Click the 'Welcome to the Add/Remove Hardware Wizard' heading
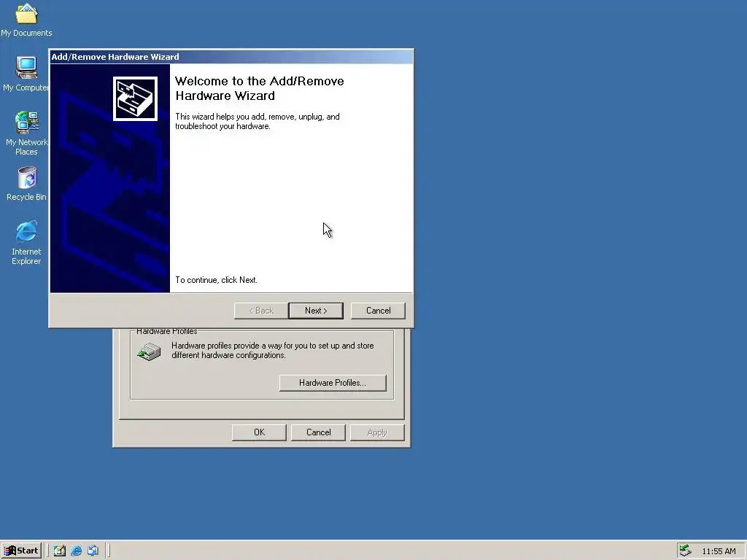 [x=260, y=88]
